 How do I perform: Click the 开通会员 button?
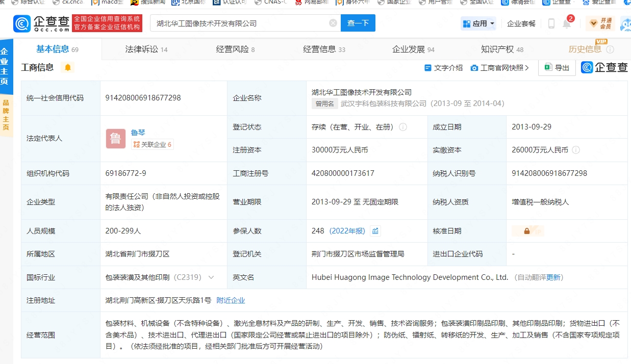pos(600,23)
